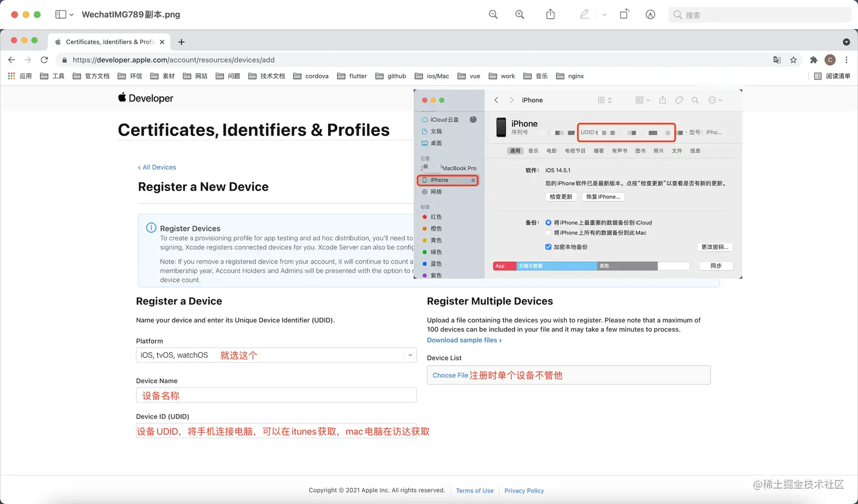Open Finder more actions menu
The height and width of the screenshot is (504, 858).
[x=715, y=100]
